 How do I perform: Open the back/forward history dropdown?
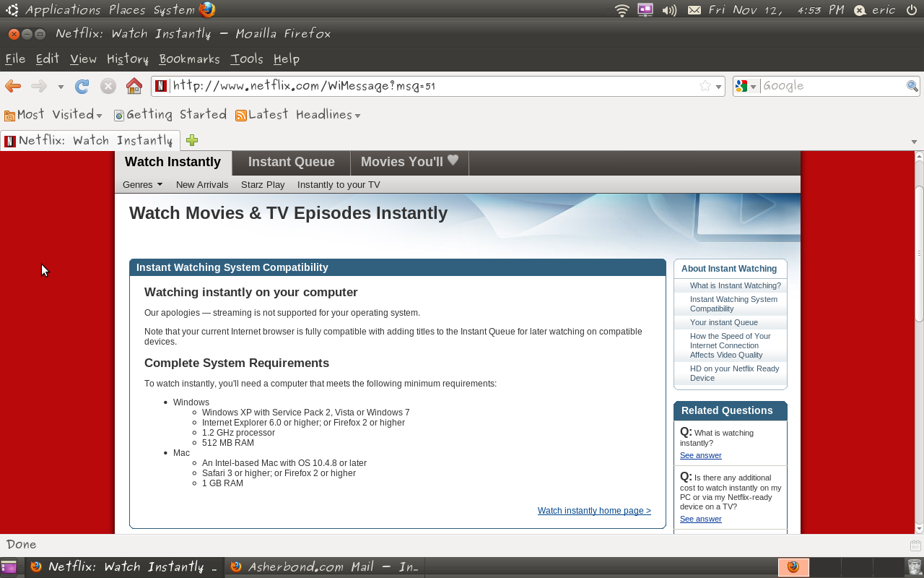click(x=61, y=87)
